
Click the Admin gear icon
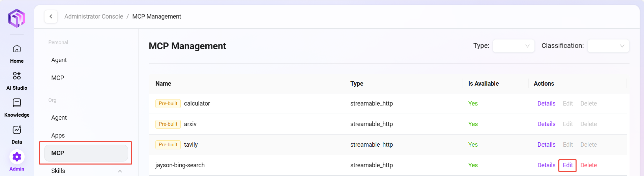17,157
